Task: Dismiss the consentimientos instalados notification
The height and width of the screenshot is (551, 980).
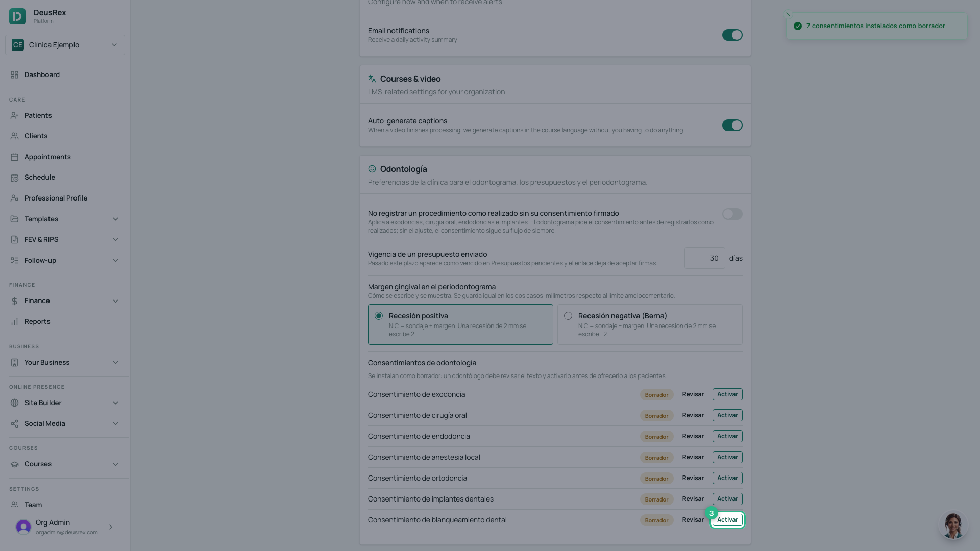Action: point(788,14)
